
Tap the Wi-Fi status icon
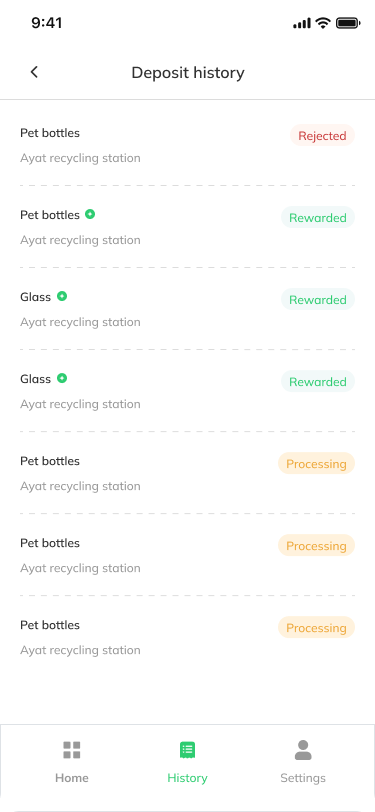[x=323, y=23]
